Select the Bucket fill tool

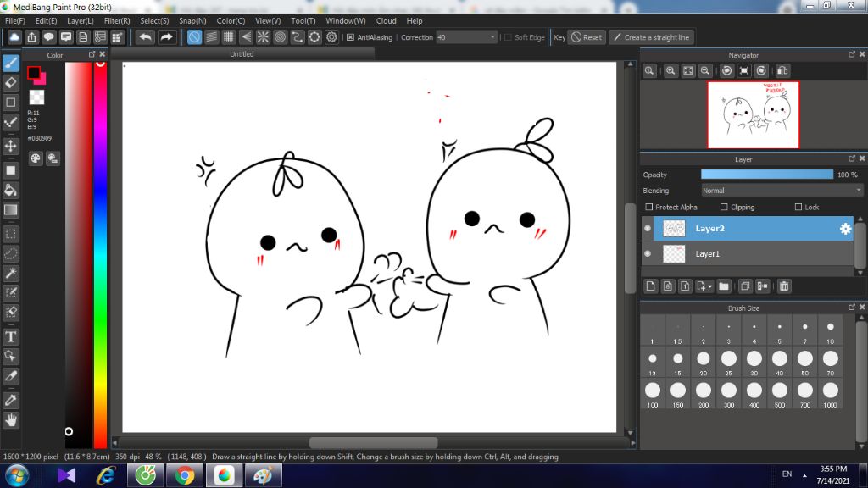click(x=10, y=191)
